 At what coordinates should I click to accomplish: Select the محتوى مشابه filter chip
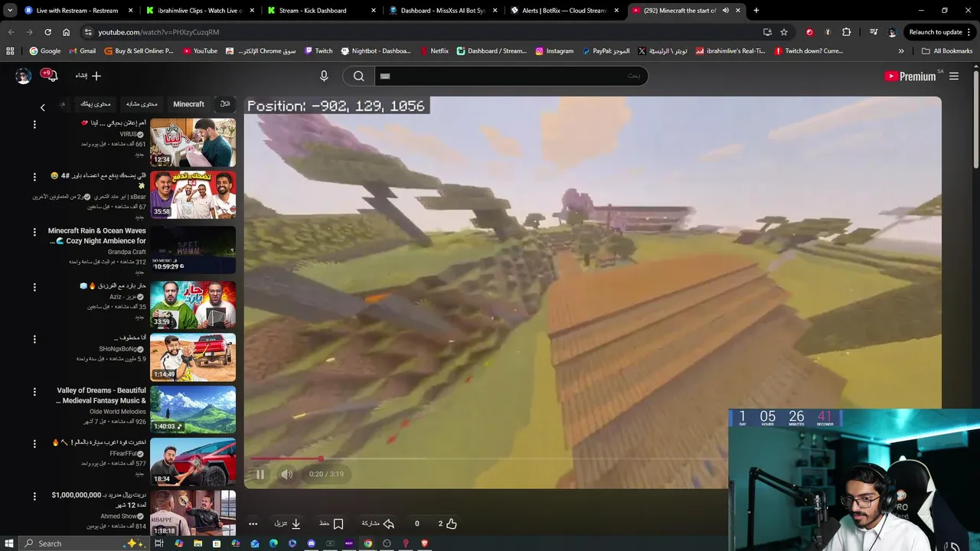pos(142,104)
